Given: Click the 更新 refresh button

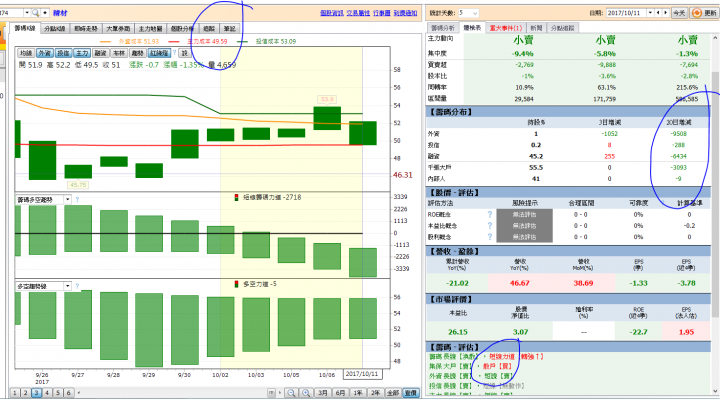Looking at the screenshot, I should tap(705, 13).
